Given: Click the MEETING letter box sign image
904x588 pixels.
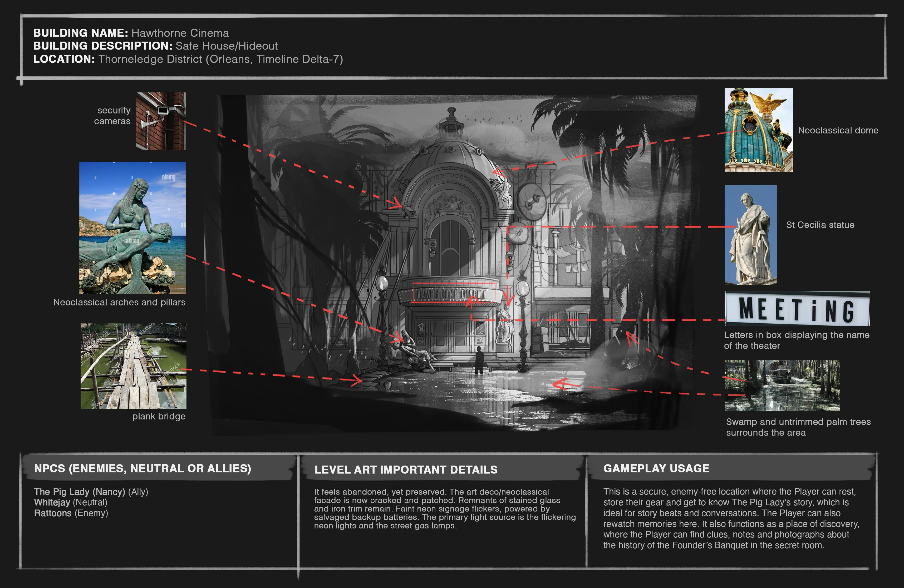Looking at the screenshot, I should click(x=797, y=309).
